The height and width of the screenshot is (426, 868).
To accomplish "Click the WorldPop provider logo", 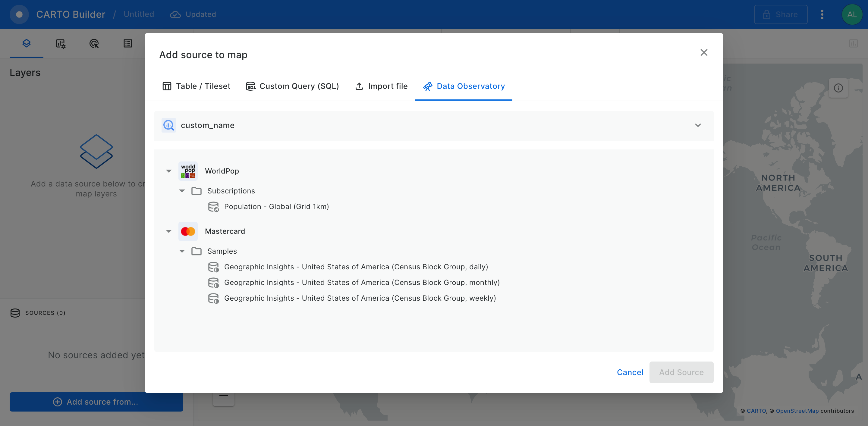I will (x=188, y=171).
